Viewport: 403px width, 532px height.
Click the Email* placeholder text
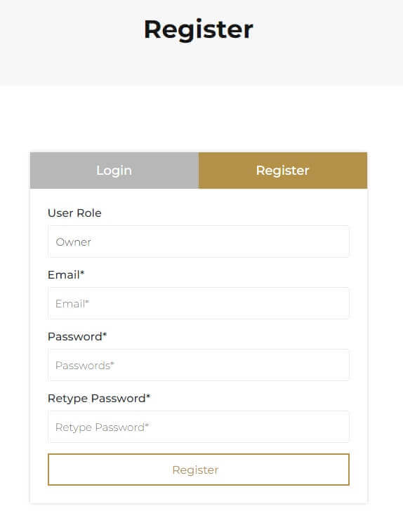point(72,304)
